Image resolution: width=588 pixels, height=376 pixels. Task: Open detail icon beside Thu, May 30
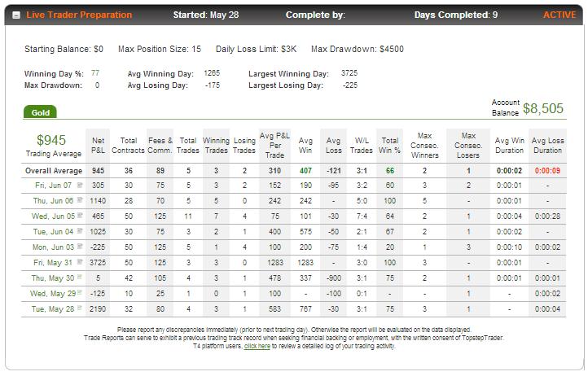coord(80,277)
